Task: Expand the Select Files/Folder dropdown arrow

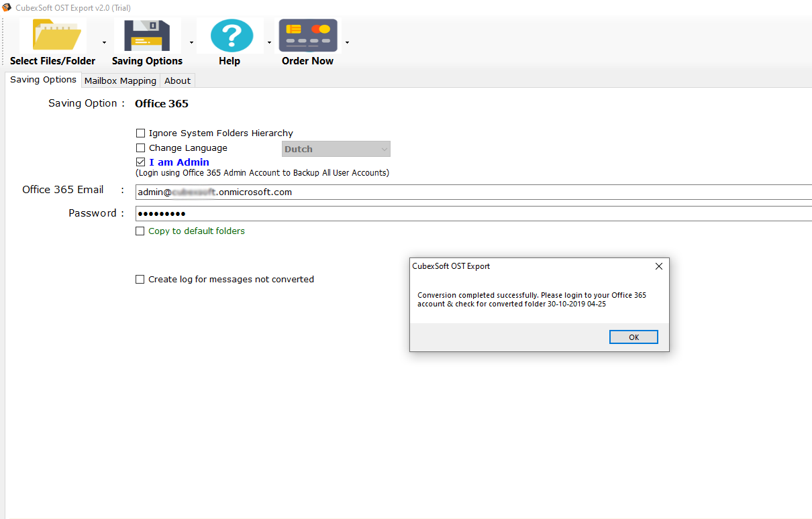Action: tap(104, 43)
